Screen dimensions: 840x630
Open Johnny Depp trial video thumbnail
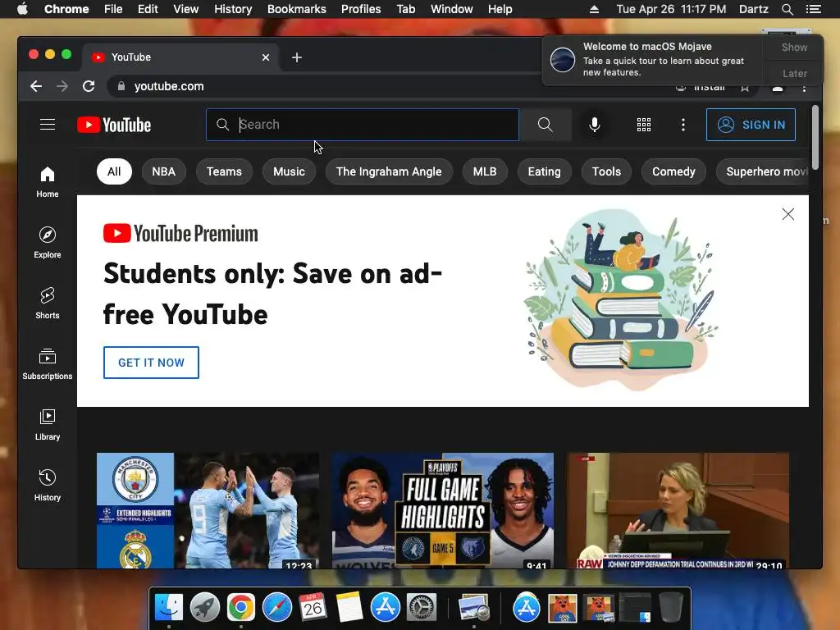[x=678, y=510]
